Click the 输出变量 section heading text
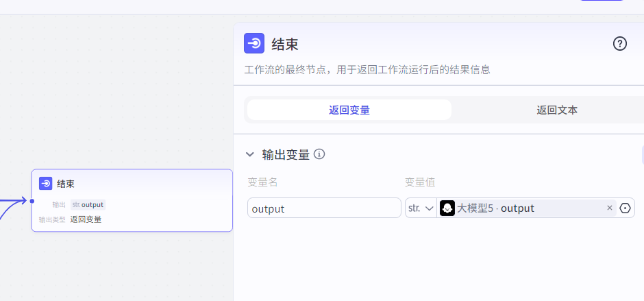The width and height of the screenshot is (644, 301). pyautogui.click(x=286, y=154)
